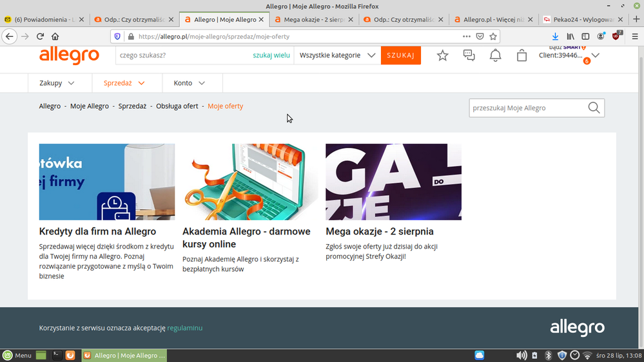Reload the current page
This screenshot has height=362, width=644.
pyautogui.click(x=40, y=37)
